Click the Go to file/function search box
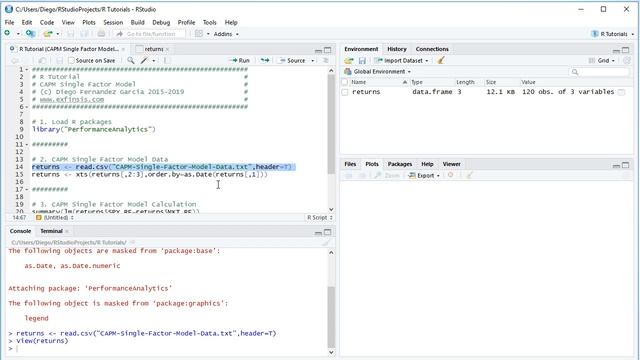The width and height of the screenshot is (640, 360). 151,34
